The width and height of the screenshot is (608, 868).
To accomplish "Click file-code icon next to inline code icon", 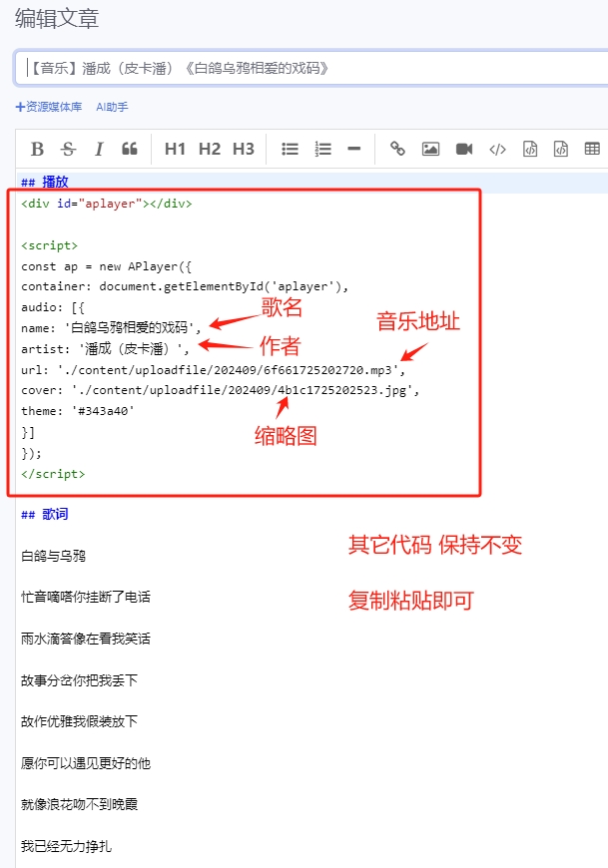I will (530, 149).
